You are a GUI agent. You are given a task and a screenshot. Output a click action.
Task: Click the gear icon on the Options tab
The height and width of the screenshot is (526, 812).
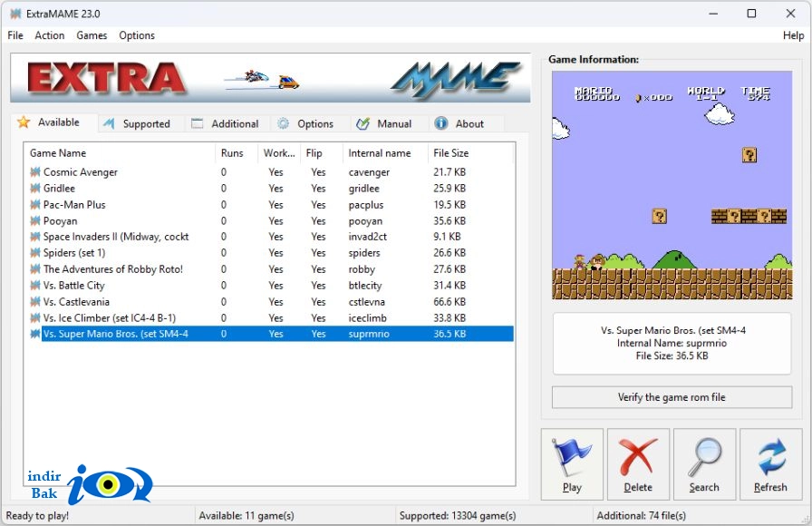283,123
